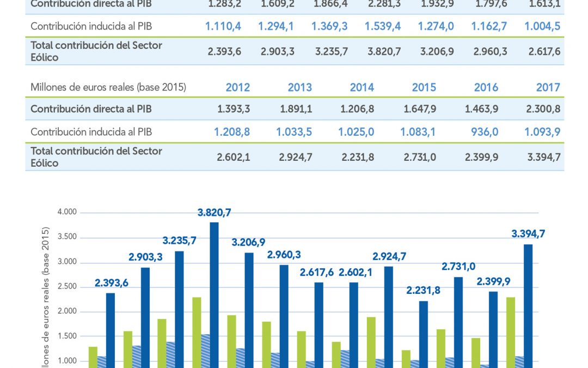Click the 2012 year column header
The height and width of the screenshot is (368, 588).
(238, 87)
